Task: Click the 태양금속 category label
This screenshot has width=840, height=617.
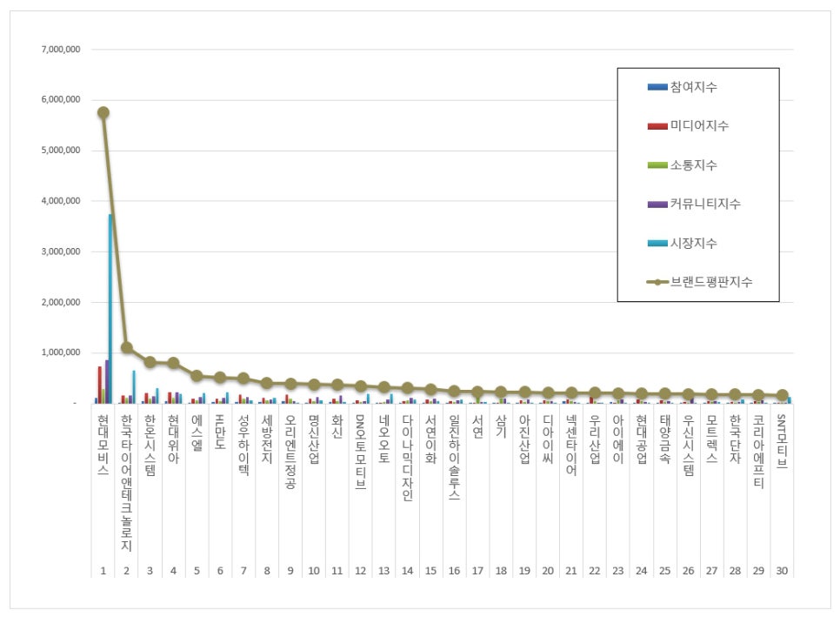Action: 665,439
